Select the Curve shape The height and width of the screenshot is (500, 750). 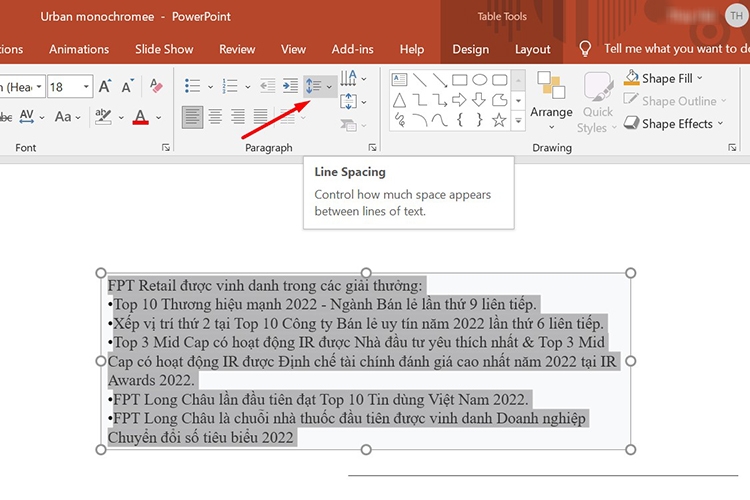(x=440, y=120)
